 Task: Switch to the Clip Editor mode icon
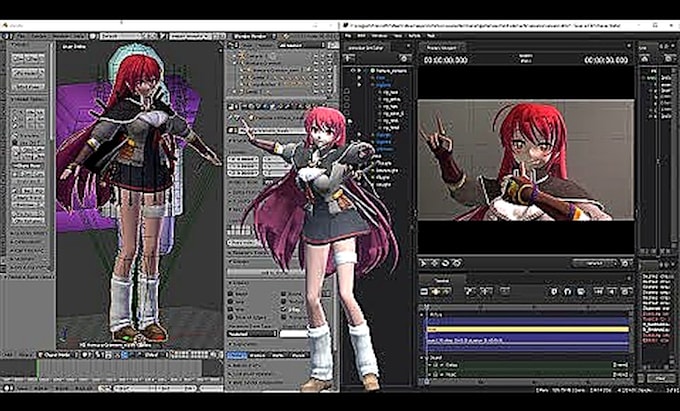click(x=425, y=292)
